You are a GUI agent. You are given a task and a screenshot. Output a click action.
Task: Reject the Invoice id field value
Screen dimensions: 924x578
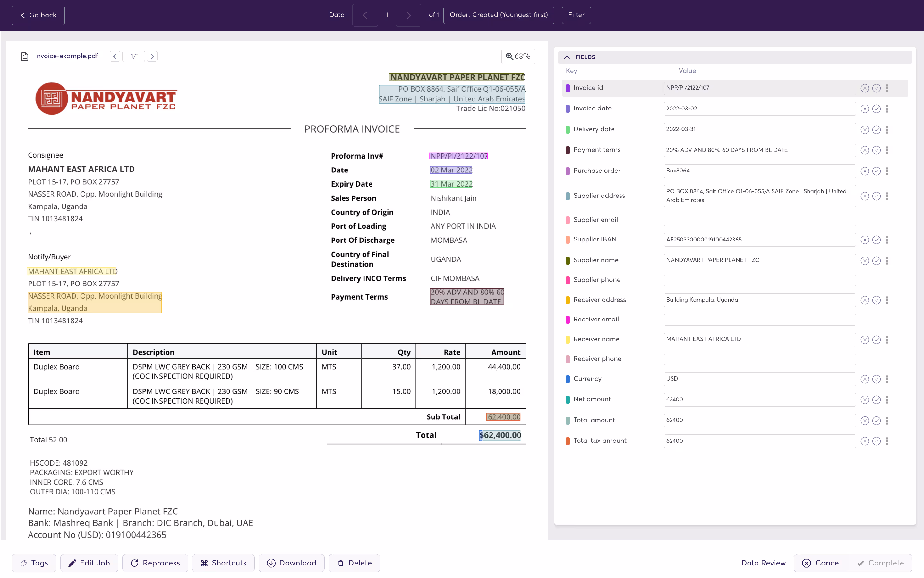pos(865,88)
